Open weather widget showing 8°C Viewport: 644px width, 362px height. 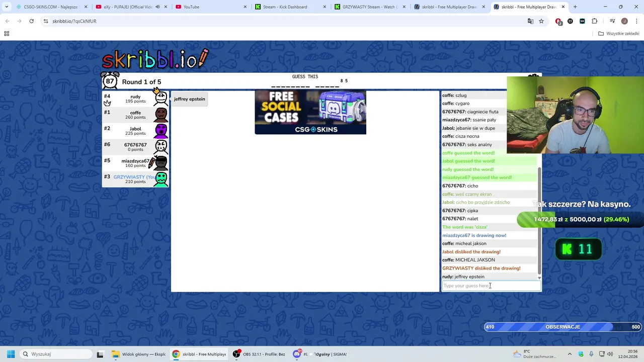(534, 354)
